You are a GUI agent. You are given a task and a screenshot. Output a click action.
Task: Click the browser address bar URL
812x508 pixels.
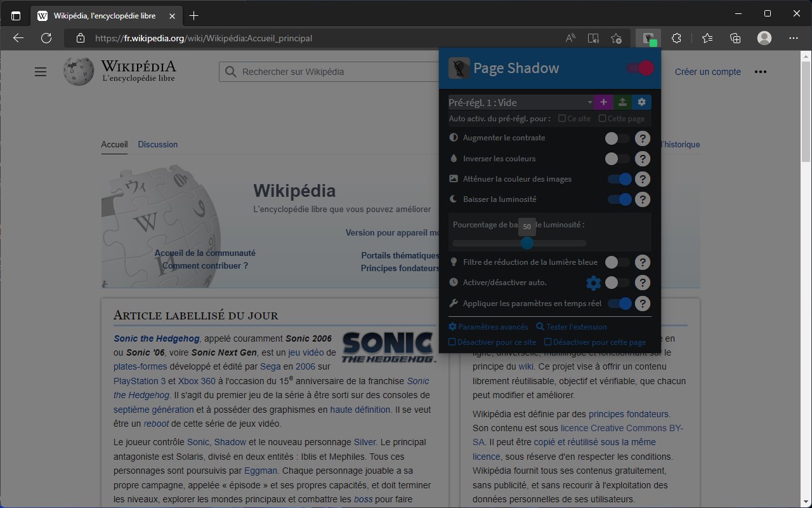[x=204, y=38]
